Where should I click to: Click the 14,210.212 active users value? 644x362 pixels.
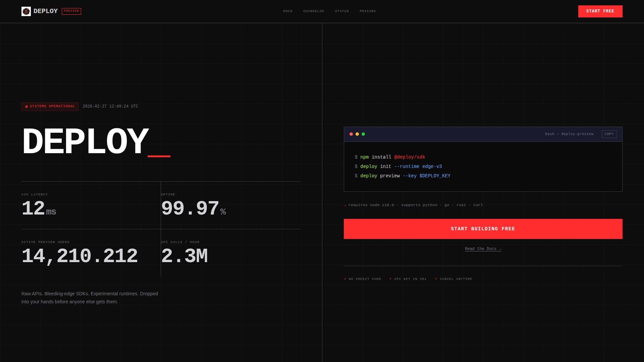[x=79, y=256]
